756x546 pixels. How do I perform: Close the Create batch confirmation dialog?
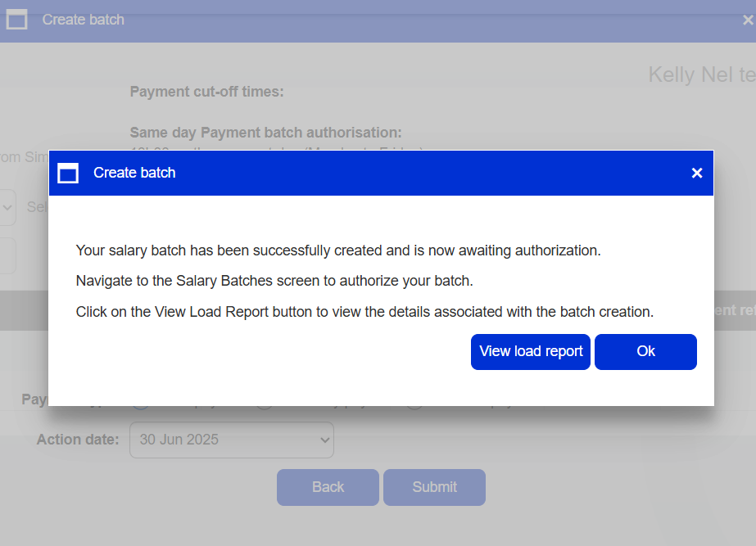click(697, 173)
